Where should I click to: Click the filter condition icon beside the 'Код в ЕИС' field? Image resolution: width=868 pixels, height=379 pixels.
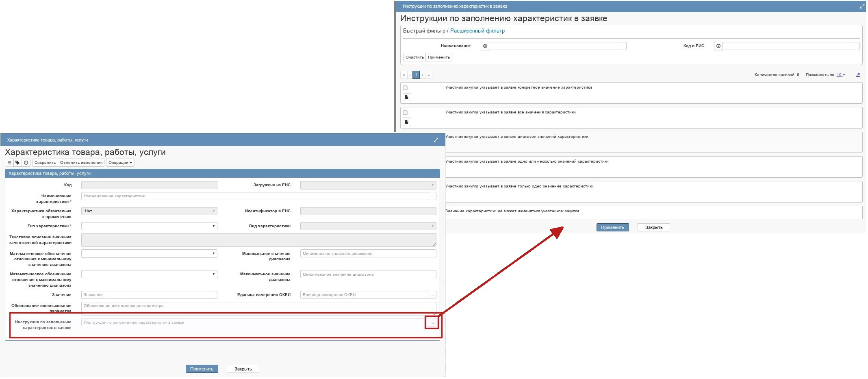click(718, 46)
